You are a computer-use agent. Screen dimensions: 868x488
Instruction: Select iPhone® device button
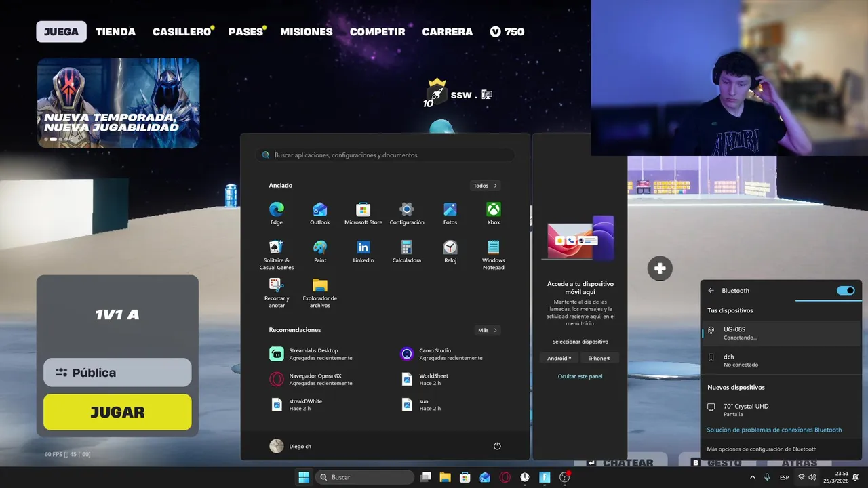click(599, 359)
